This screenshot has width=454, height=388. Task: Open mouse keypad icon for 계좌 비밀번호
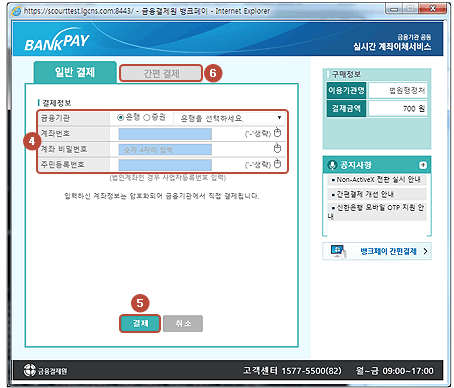coord(277,148)
